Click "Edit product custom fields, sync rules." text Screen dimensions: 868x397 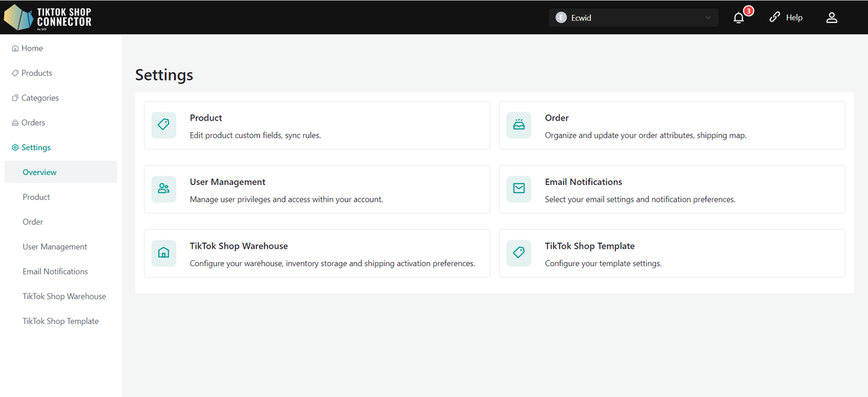click(256, 135)
